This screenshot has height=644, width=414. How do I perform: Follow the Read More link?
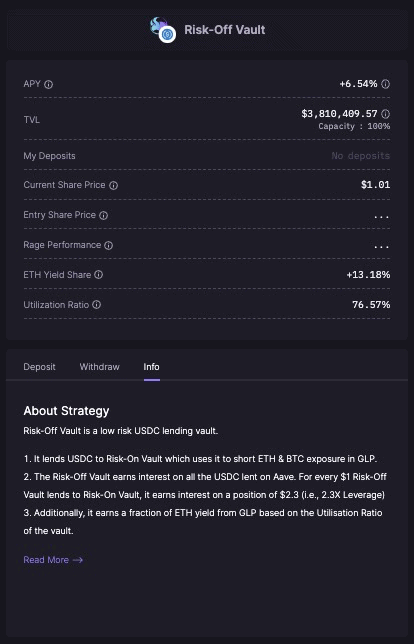[x=53, y=560]
